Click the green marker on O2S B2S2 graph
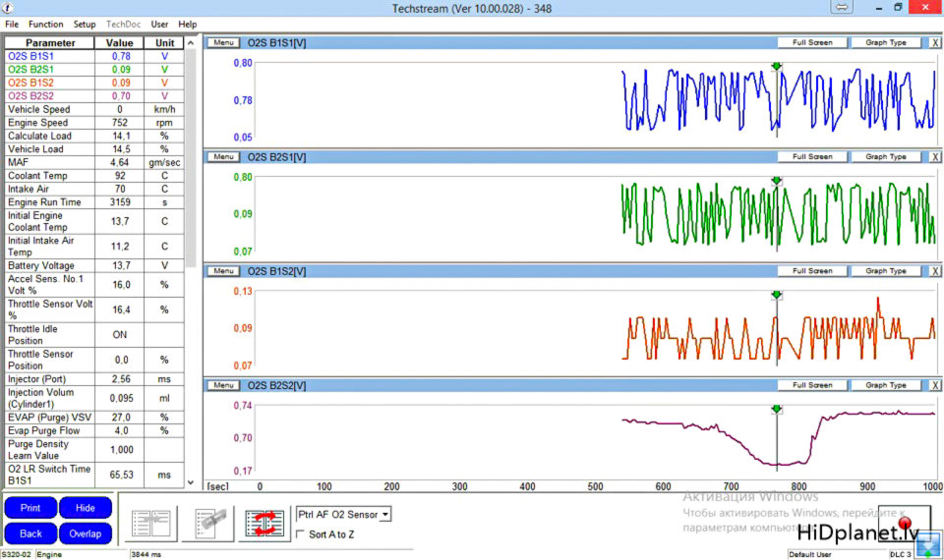The image size is (944, 560). click(x=776, y=409)
